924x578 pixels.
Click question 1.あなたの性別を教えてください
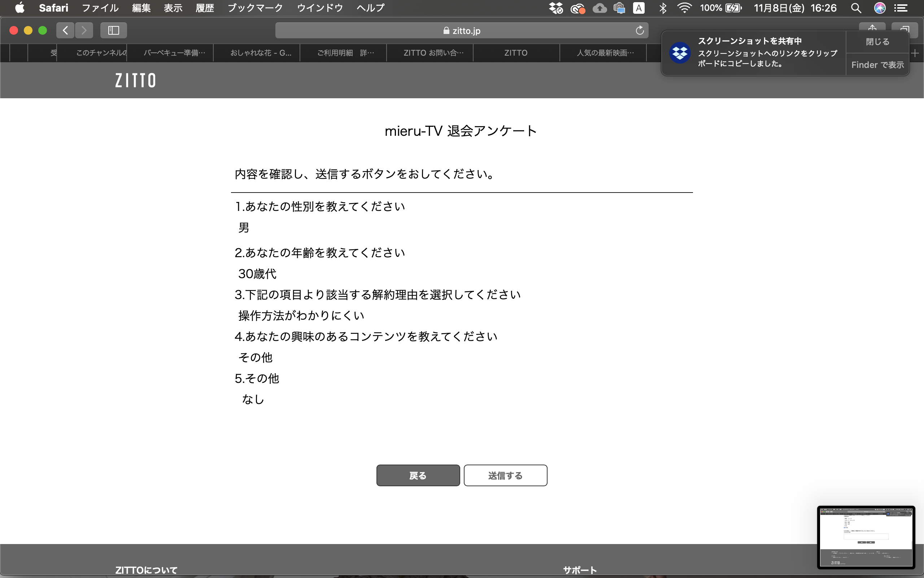point(319,206)
